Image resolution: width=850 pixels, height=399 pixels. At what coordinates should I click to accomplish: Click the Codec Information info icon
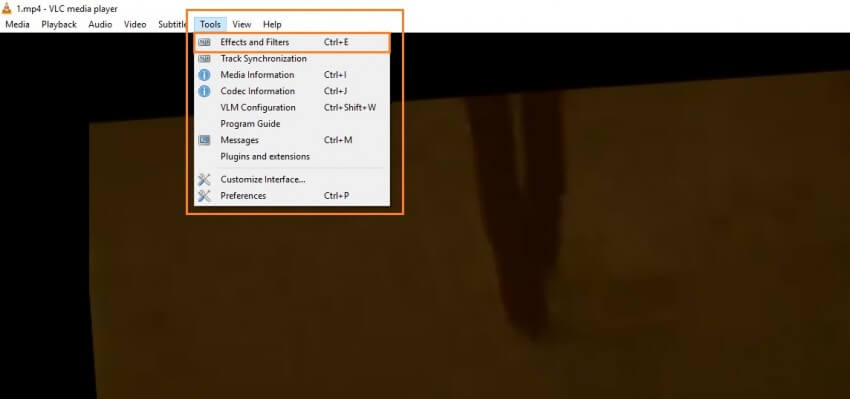point(204,91)
